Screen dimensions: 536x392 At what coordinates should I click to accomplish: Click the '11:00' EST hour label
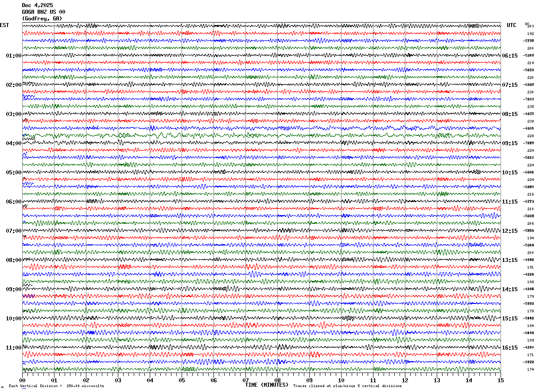tap(14, 348)
